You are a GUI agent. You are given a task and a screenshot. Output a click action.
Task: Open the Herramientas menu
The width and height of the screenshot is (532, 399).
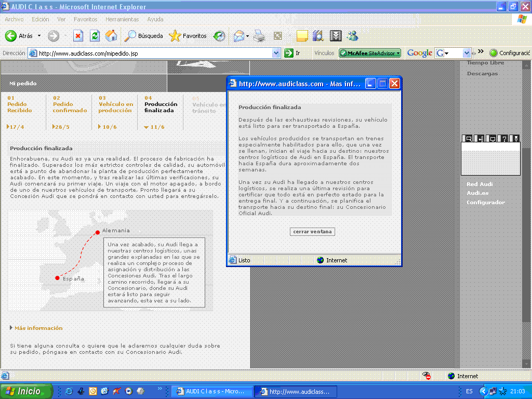click(x=122, y=19)
